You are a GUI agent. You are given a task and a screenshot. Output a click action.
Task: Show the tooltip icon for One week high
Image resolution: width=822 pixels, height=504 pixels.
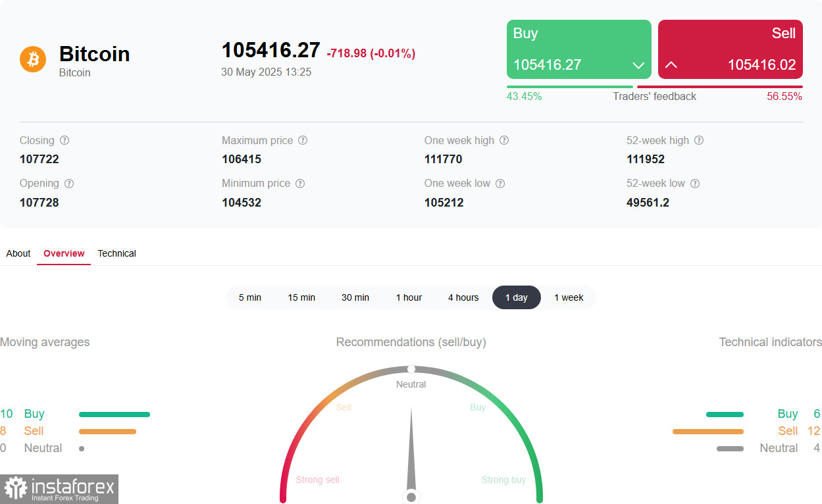coord(504,141)
